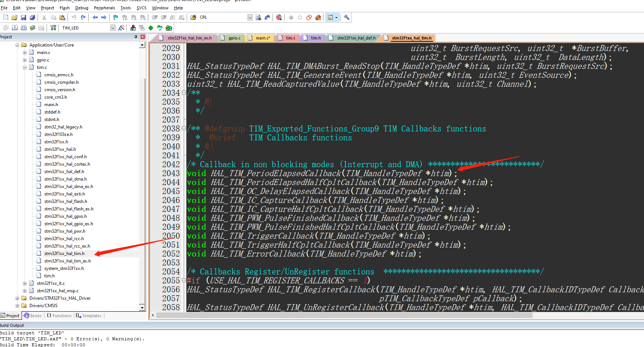
Task: Collapse the Application/User/Core folder
Action: (x=17, y=45)
